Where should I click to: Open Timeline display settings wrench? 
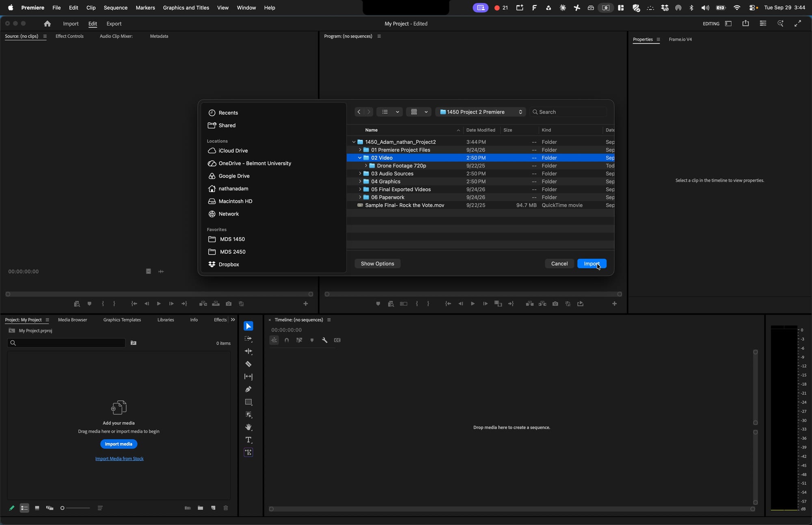point(324,340)
